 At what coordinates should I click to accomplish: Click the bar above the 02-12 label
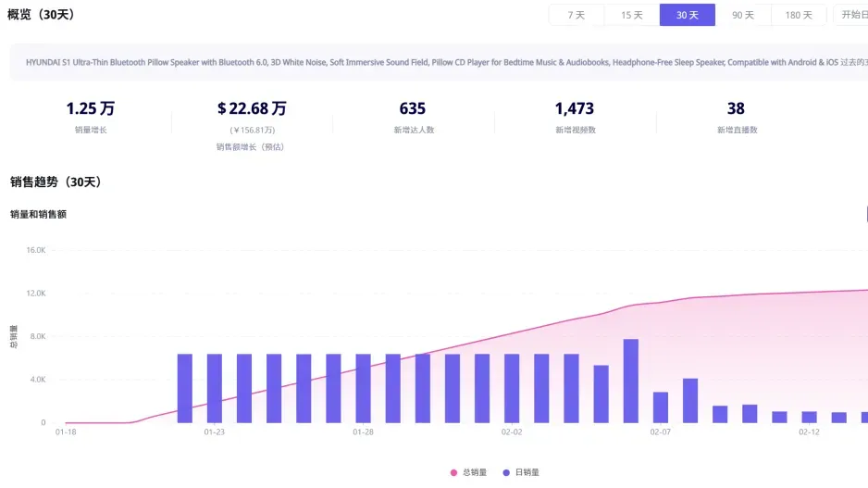click(810, 417)
